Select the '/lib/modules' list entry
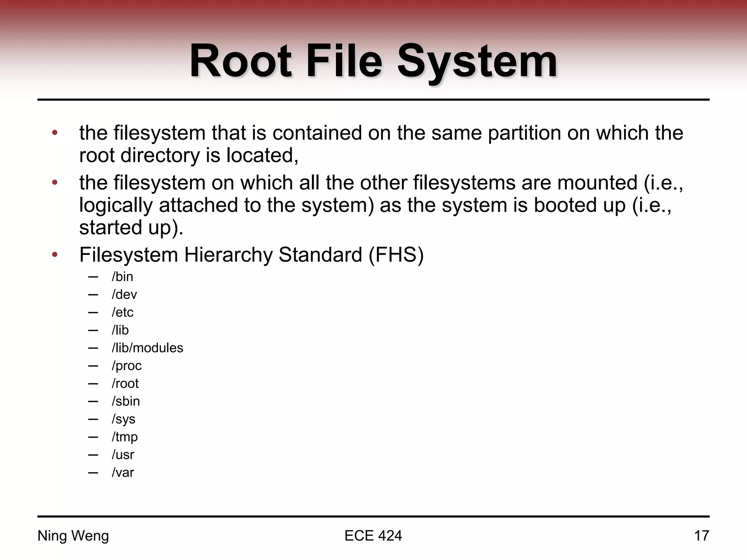The width and height of the screenshot is (747, 560). point(147,348)
